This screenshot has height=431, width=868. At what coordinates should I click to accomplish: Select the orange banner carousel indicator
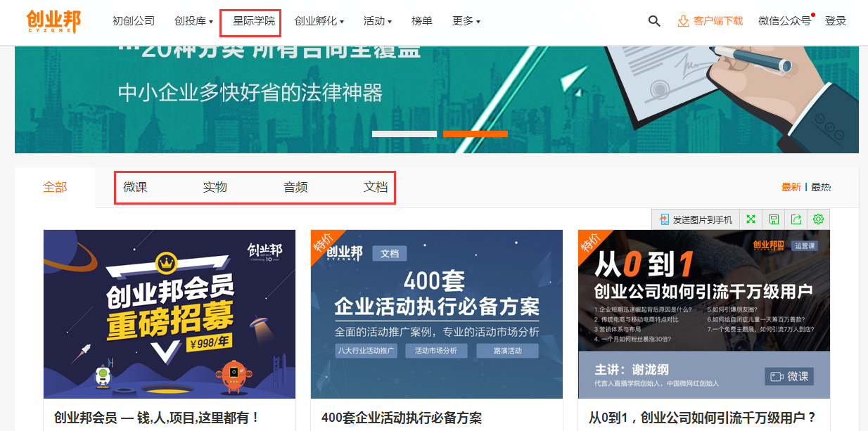[x=476, y=134]
